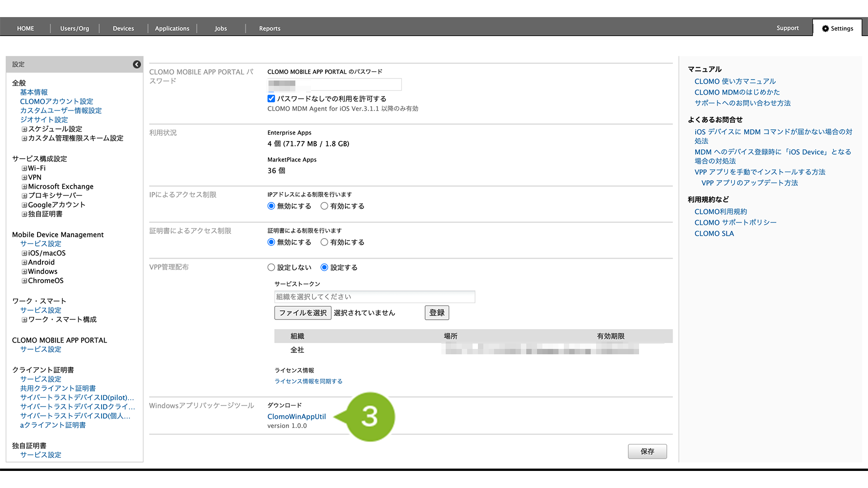The height and width of the screenshot is (488, 868).
Task: Expand the VPN plus icon
Action: pos(24,178)
